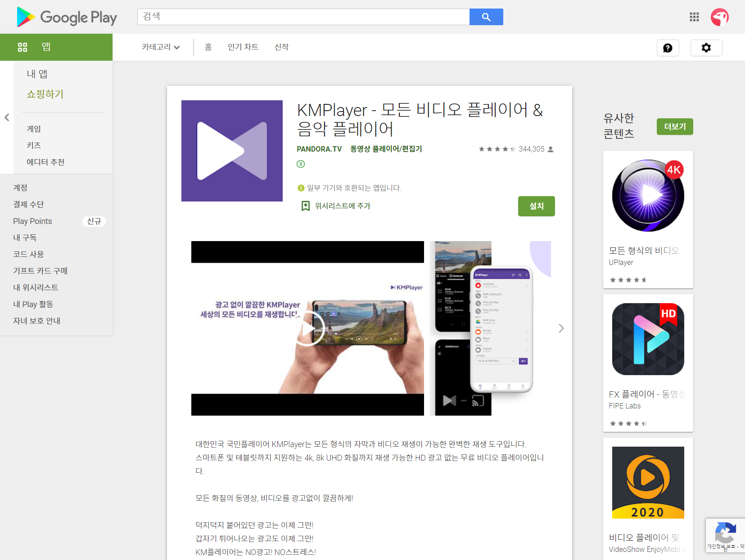Open 내 Play 활동 link

[33, 304]
